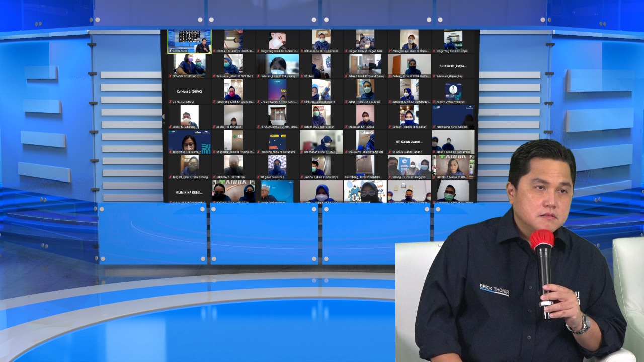Open the cilegon_klinik kf cilegon baru tile
Viewport: 644px width, 362px height.
pyautogui.click(x=365, y=41)
